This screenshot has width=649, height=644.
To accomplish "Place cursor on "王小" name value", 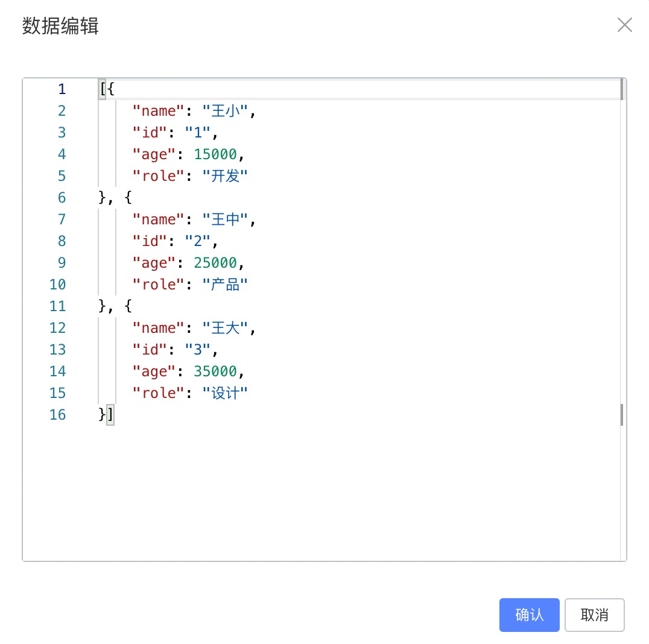I will (226, 111).
